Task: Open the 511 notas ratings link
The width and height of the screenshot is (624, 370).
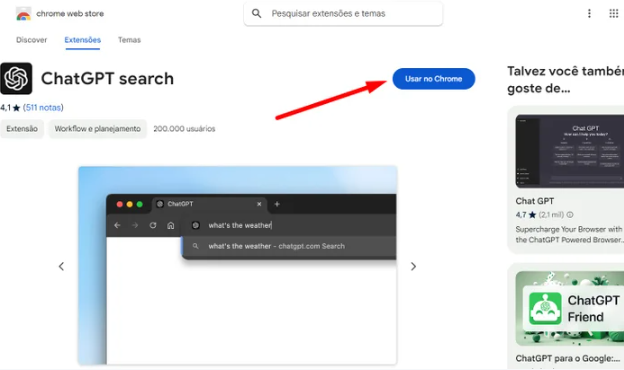Action: click(43, 107)
